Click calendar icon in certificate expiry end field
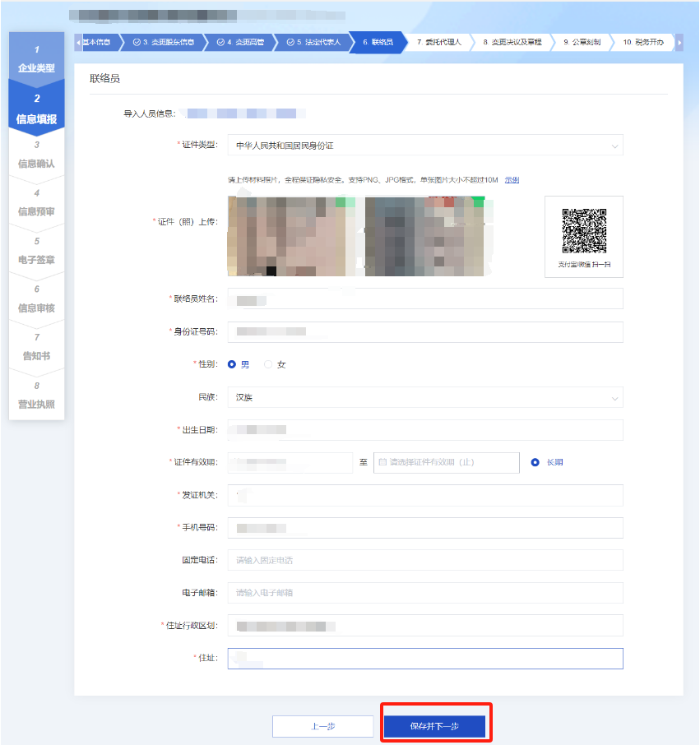This screenshot has height=745, width=700. tap(382, 463)
